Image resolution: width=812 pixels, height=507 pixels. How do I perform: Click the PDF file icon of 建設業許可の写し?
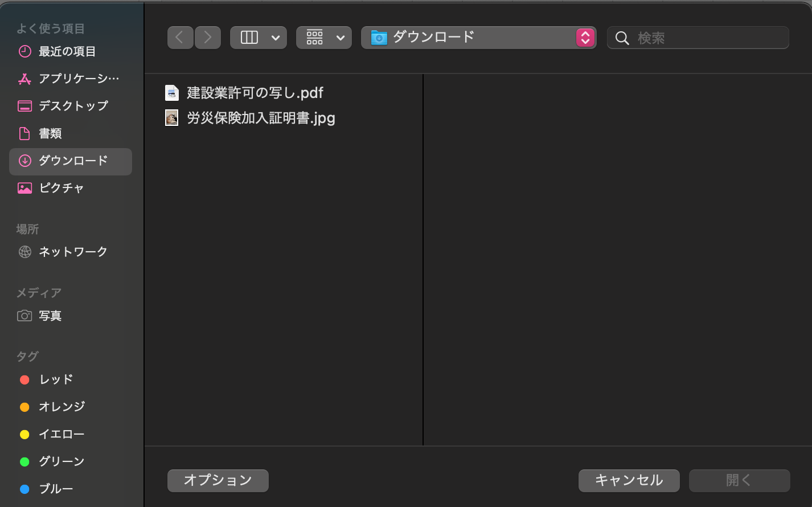click(x=171, y=92)
